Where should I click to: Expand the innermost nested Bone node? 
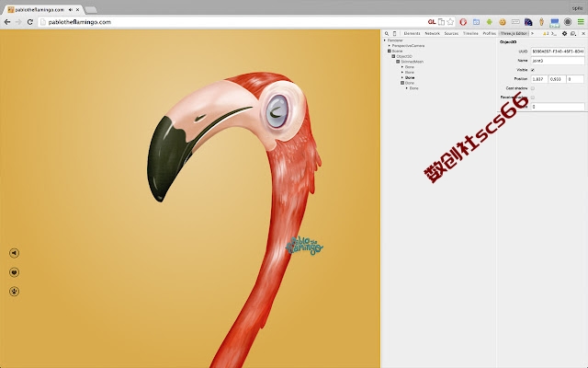pyautogui.click(x=407, y=88)
